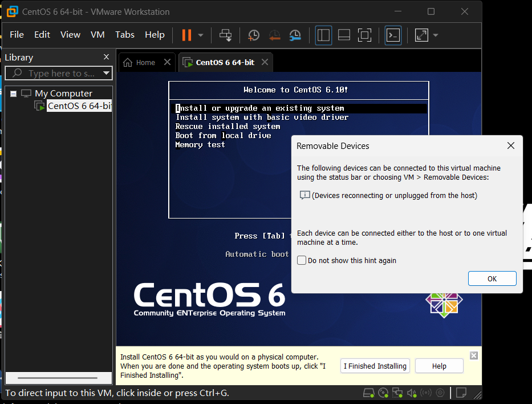The image size is (532, 404).
Task: Click the Library horizontal scrollbar
Action: pos(58,378)
